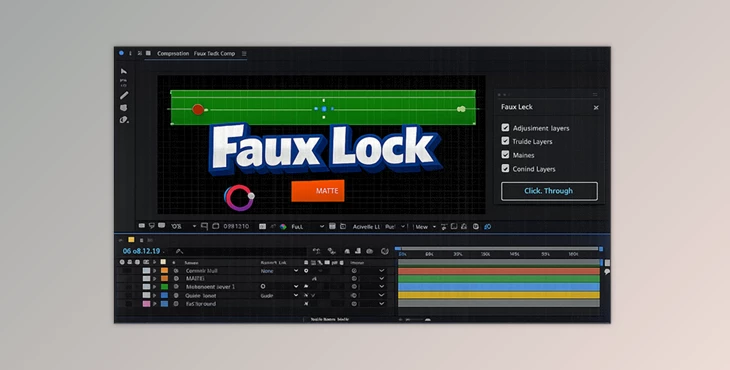730x370 pixels.
Task: Open the magnification percentage dropdown
Action: point(183,226)
